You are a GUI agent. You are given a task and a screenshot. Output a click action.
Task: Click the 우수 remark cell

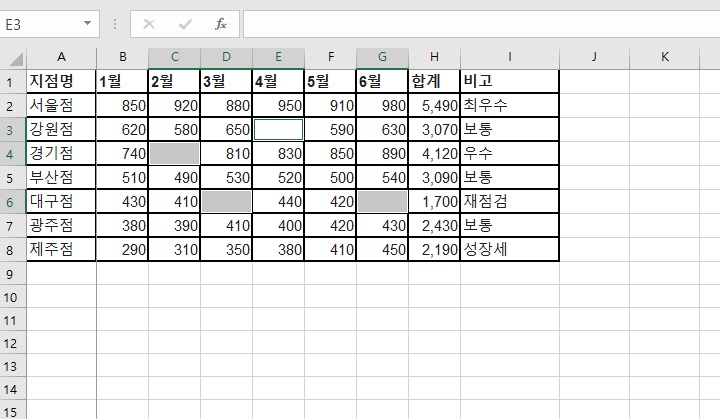pyautogui.click(x=510, y=153)
